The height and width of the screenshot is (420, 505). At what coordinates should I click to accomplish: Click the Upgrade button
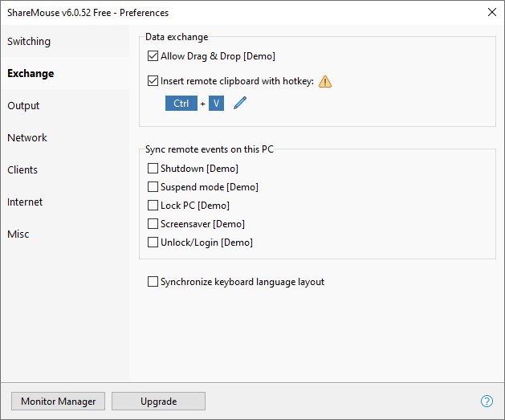pyautogui.click(x=158, y=402)
